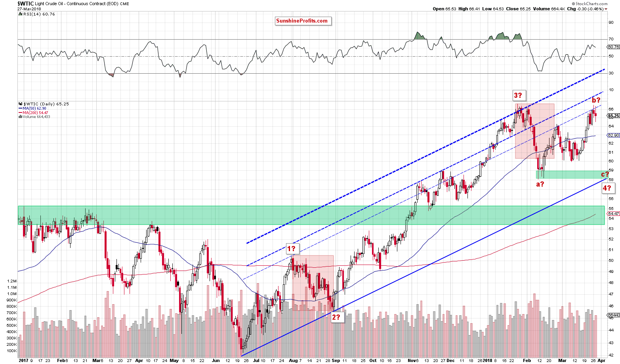Click the '1?' wave annotation label

tap(292, 249)
